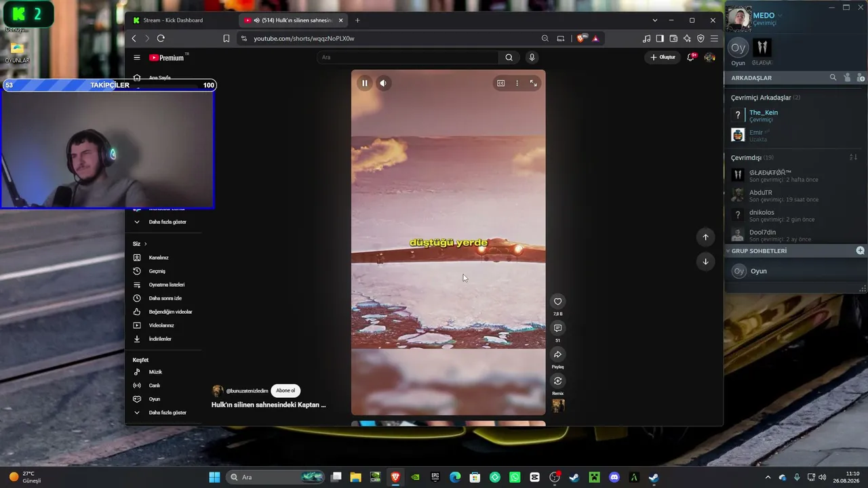
Task: Switch to Stream - Kick Dashboard tab
Action: point(182,20)
